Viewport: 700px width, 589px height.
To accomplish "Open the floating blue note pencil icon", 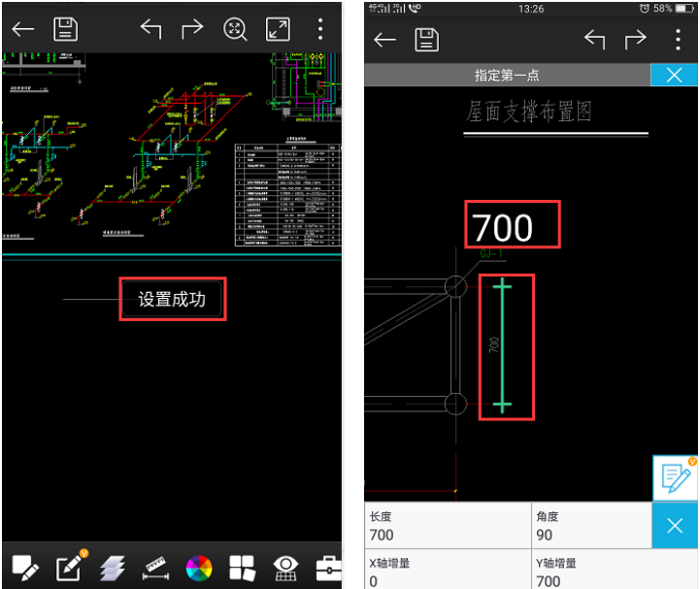I will coord(676,477).
